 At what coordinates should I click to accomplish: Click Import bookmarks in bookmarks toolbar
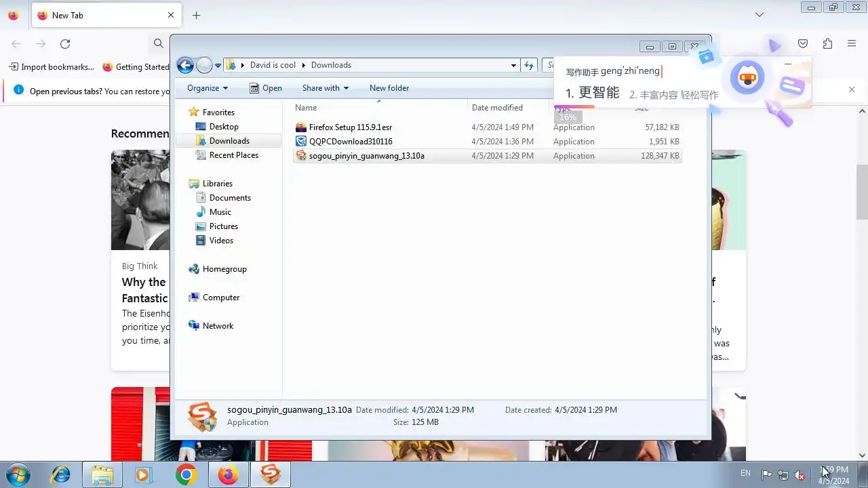[52, 67]
